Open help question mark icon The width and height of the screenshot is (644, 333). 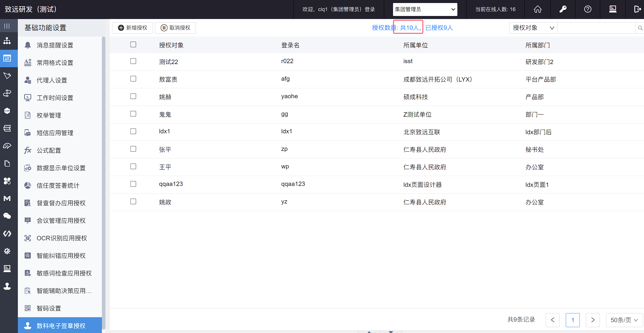(588, 9)
